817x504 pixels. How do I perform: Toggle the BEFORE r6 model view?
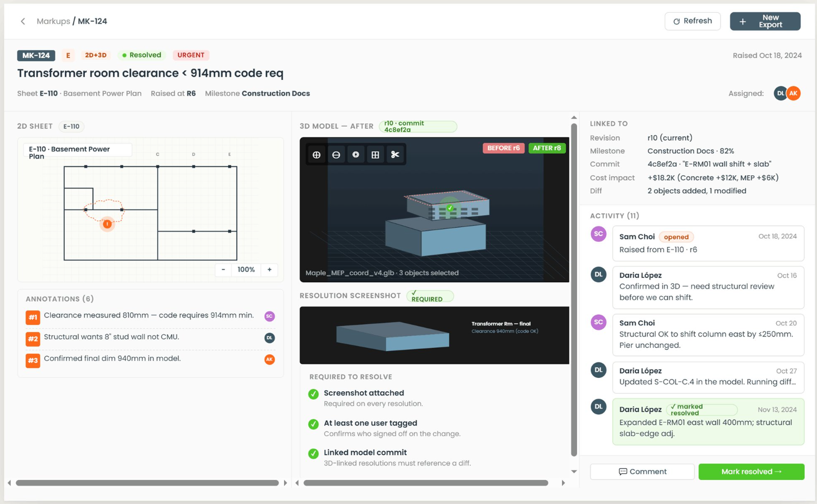[x=503, y=148]
